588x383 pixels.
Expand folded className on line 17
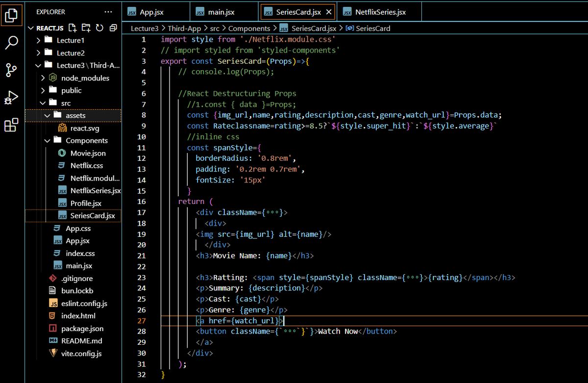pos(272,213)
